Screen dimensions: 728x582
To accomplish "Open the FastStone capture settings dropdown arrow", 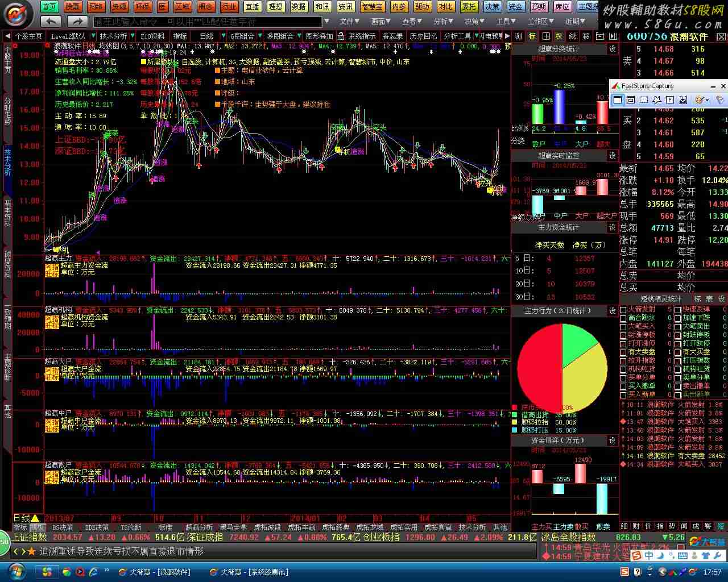I will (x=708, y=100).
